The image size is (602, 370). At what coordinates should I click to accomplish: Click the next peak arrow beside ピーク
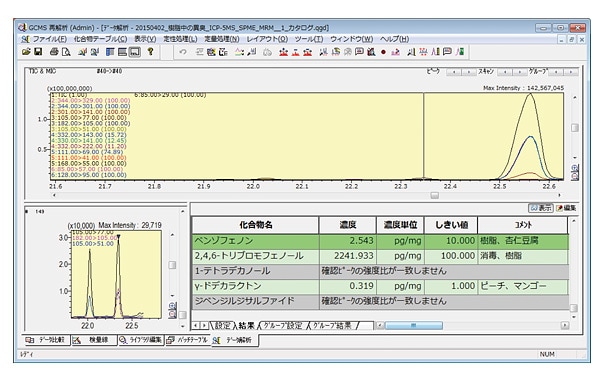[468, 72]
